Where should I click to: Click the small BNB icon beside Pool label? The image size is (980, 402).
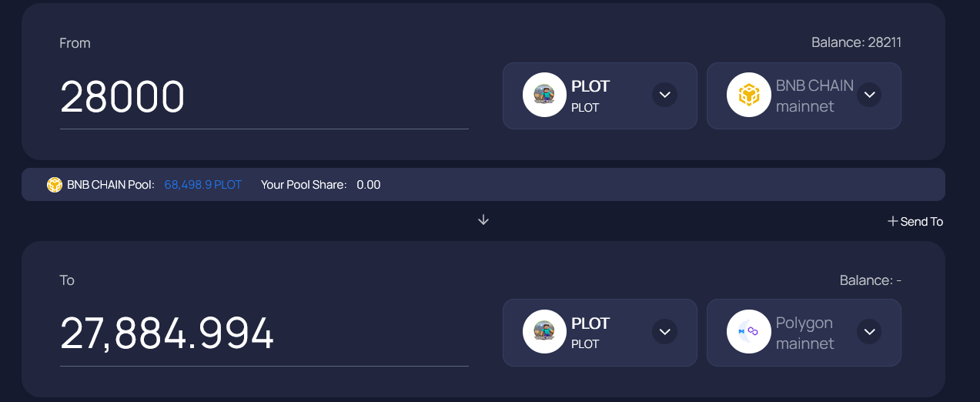(55, 185)
